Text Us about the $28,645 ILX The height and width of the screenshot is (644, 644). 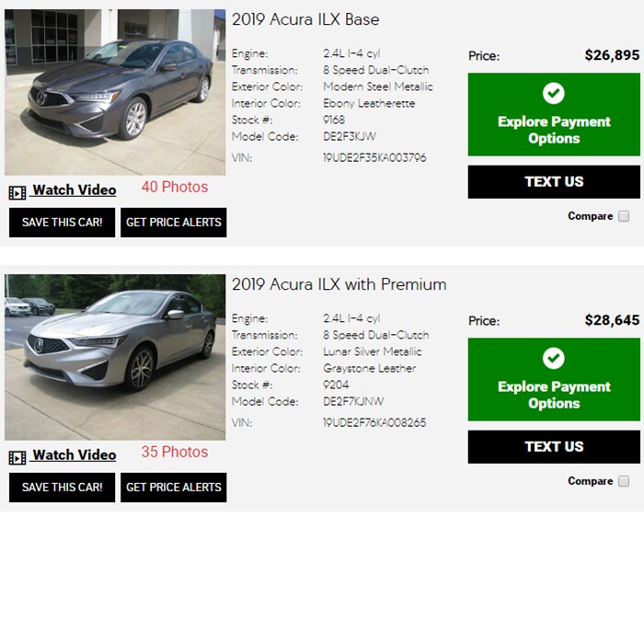click(x=554, y=447)
